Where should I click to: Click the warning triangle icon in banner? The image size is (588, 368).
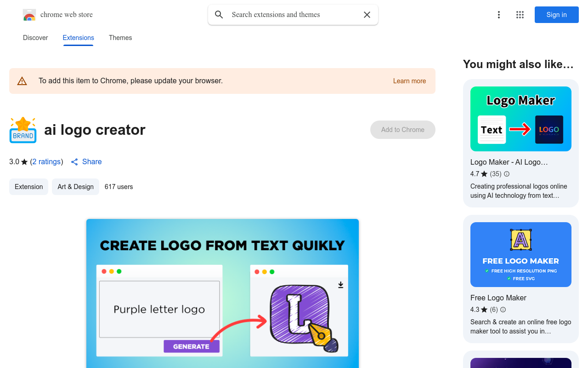pos(22,81)
